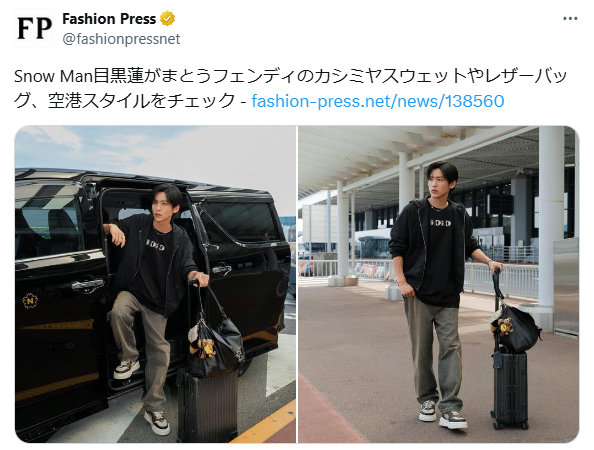Click the Japanese tweet text body

coord(291,88)
